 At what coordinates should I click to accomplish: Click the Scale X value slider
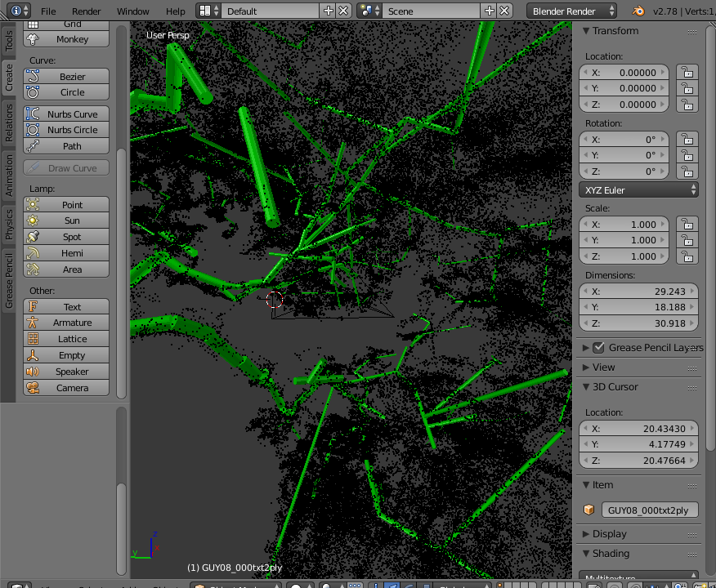(x=624, y=224)
